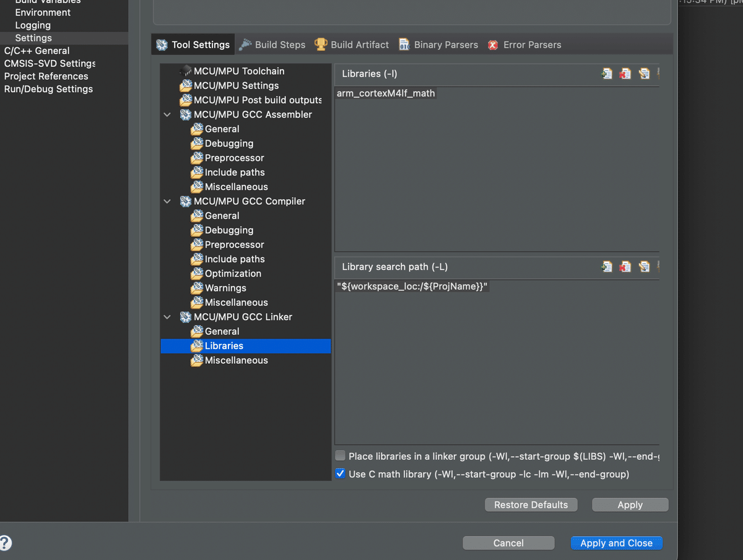Edit the library search path entry
Image resolution: width=743 pixels, height=560 pixels.
tap(644, 266)
